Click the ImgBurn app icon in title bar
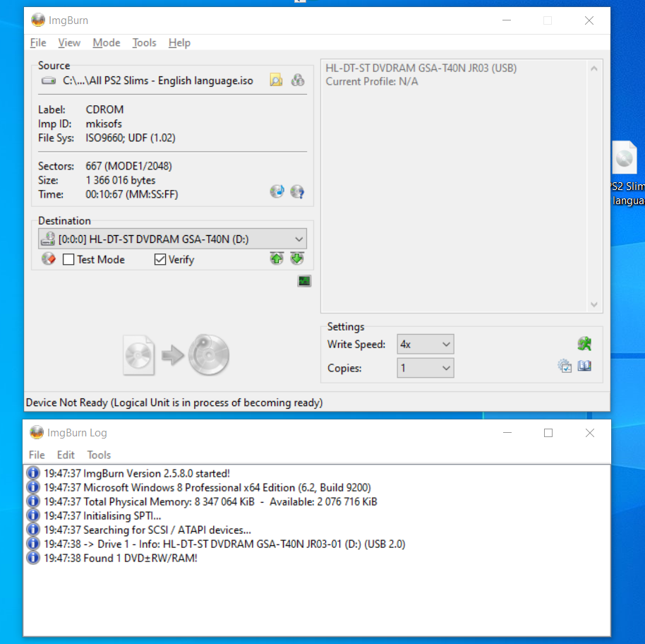 click(x=38, y=20)
